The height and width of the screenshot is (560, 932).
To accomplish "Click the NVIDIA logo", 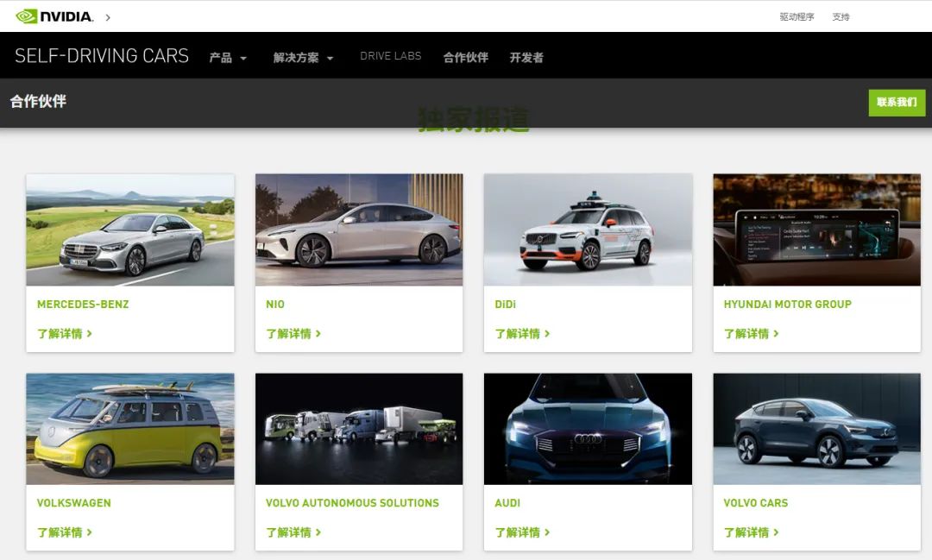I will [54, 16].
